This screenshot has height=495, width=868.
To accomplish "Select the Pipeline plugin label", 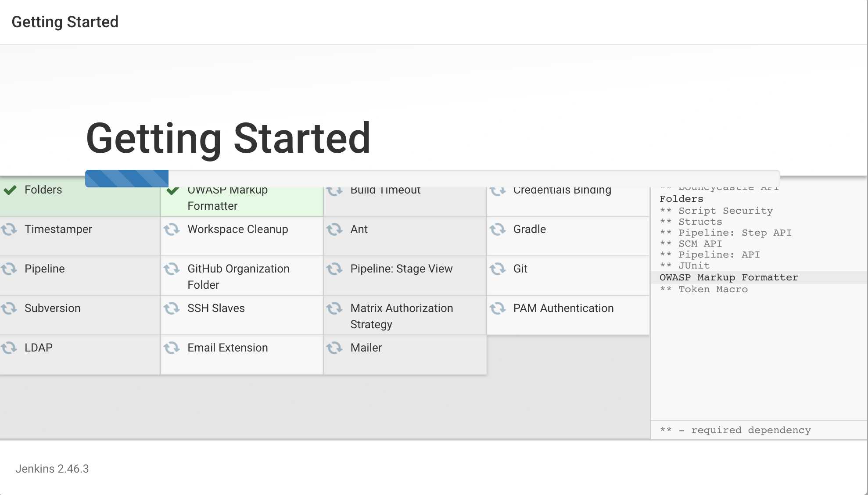I will 45,269.
